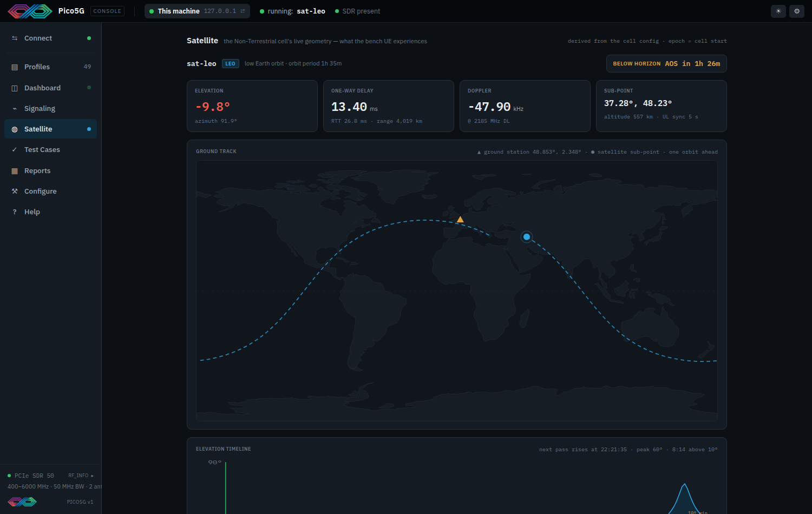
Task: Click the Profiles list icon
Action: pyautogui.click(x=15, y=67)
